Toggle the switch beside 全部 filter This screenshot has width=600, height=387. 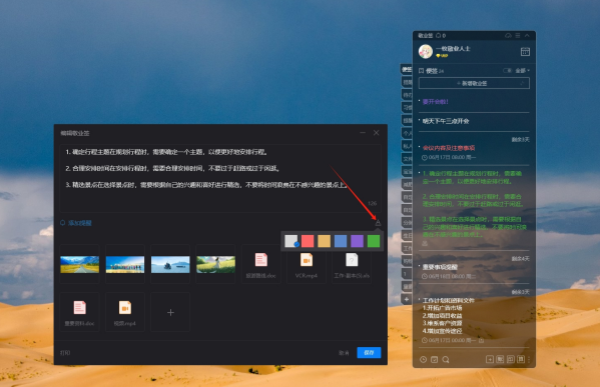pyautogui.click(x=507, y=70)
